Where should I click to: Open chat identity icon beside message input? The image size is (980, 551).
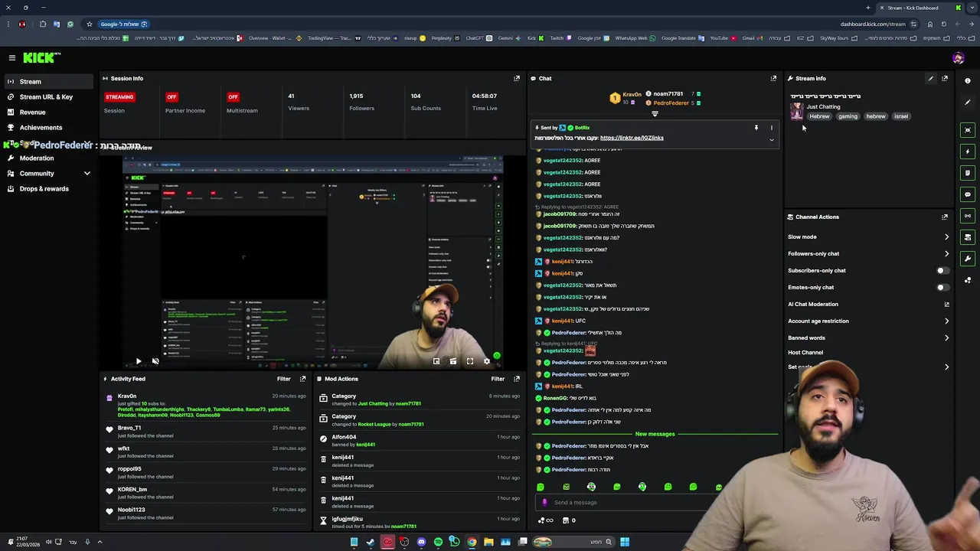(x=544, y=503)
